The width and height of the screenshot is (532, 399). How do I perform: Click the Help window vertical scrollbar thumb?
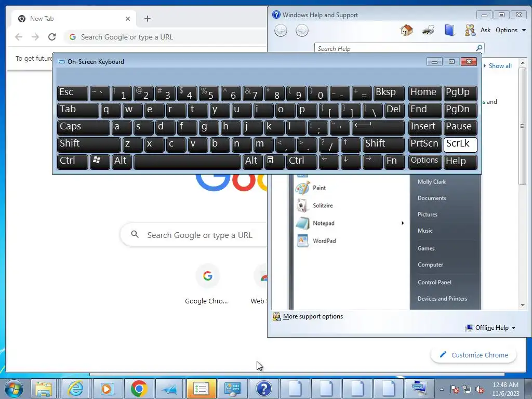[x=522, y=126]
